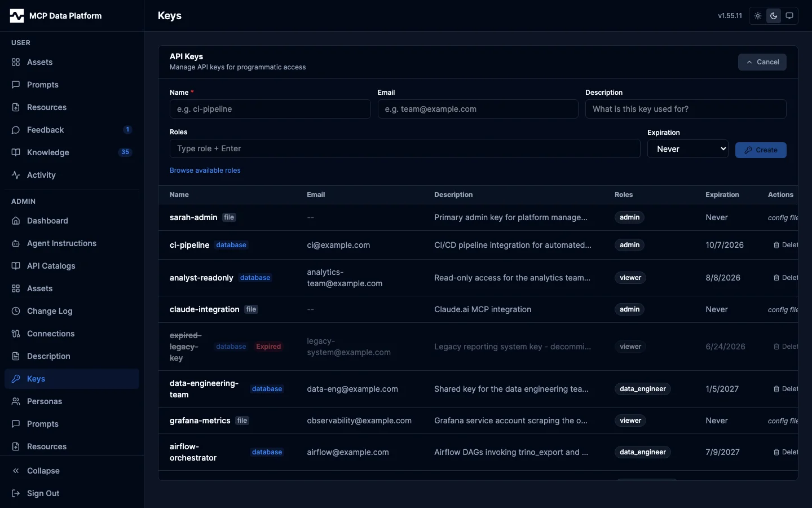Screen dimensions: 812x508
Task: Open Activity menu entry
Action: [72, 175]
